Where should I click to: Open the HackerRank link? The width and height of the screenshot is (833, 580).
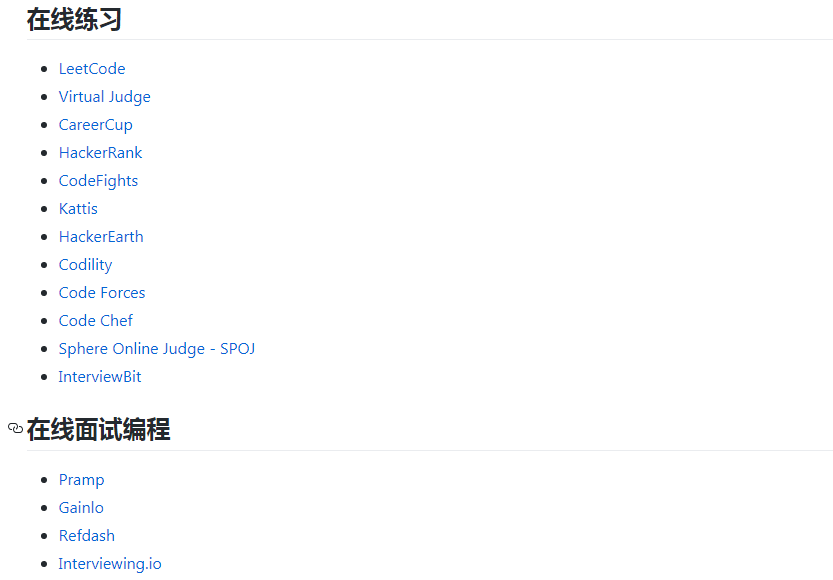tap(100, 152)
